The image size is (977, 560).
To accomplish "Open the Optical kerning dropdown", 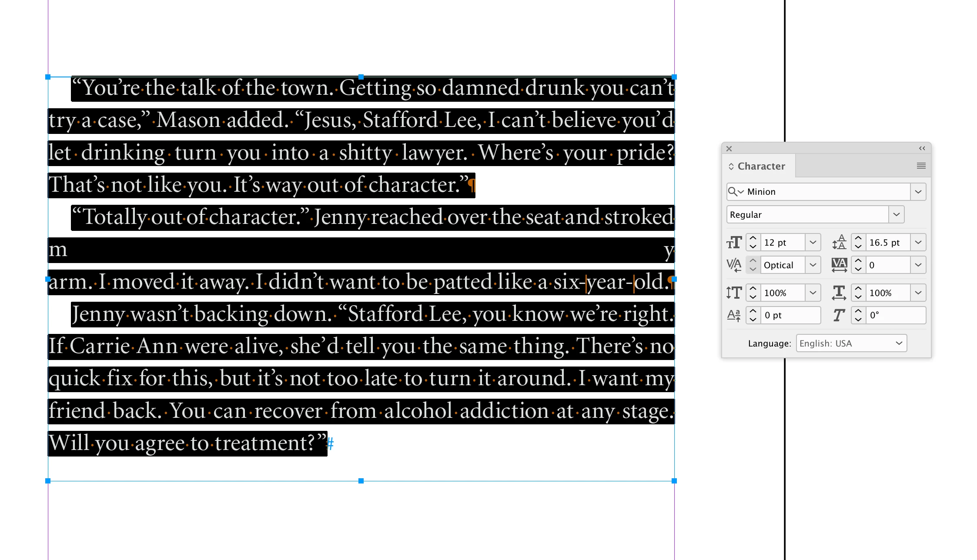I will pos(813,265).
